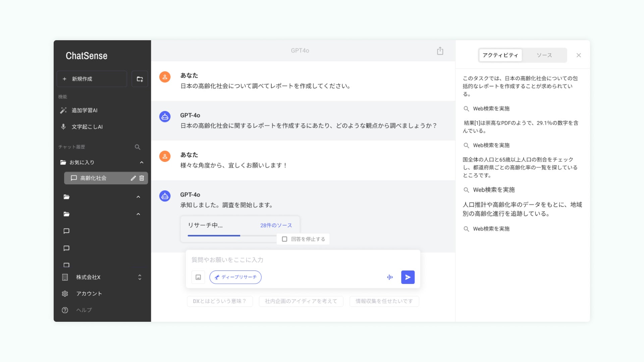The width and height of the screenshot is (644, 362).
Task: Click the new folder icon beside 新規作成
Action: click(140, 79)
